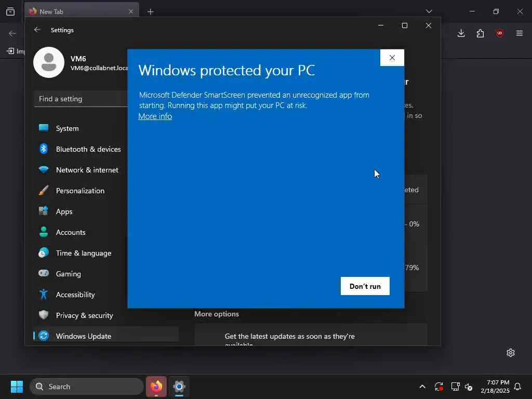Screen dimensions: 532x399
Task: Click Firefox back navigation arrow
Action: tap(12, 33)
